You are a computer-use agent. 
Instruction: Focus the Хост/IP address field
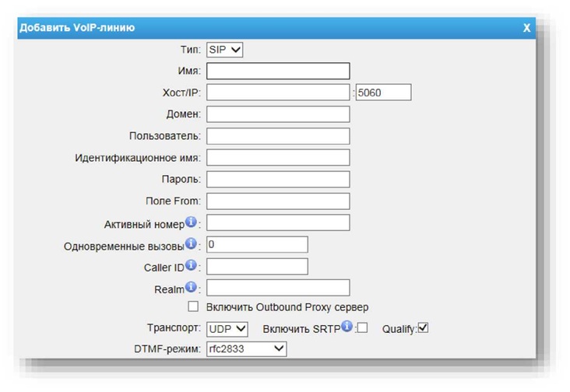point(278,93)
